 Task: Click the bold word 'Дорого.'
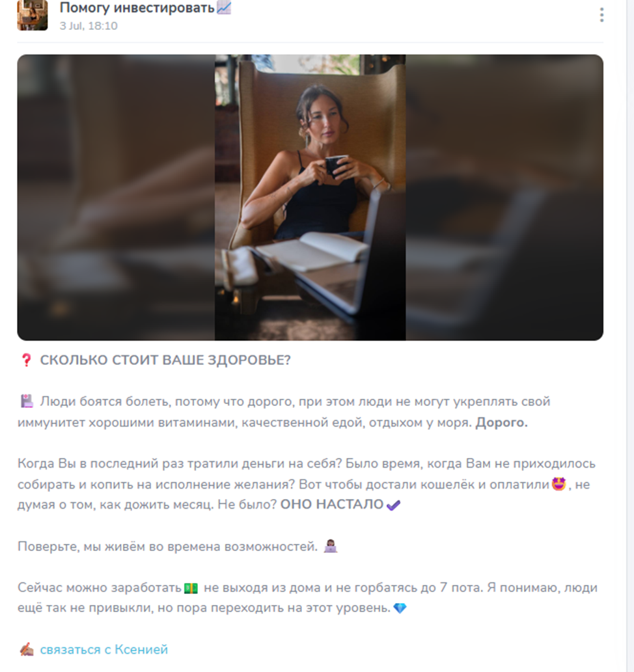501,423
